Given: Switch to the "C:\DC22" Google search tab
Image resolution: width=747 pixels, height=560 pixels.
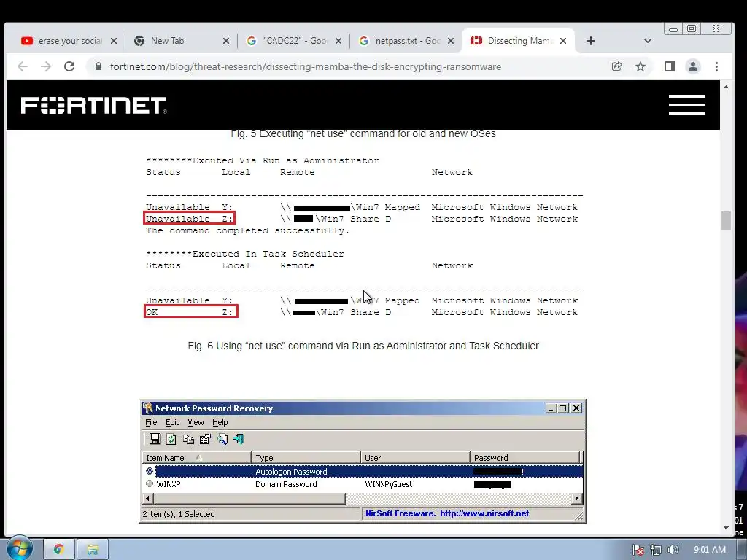Looking at the screenshot, I should click(295, 41).
